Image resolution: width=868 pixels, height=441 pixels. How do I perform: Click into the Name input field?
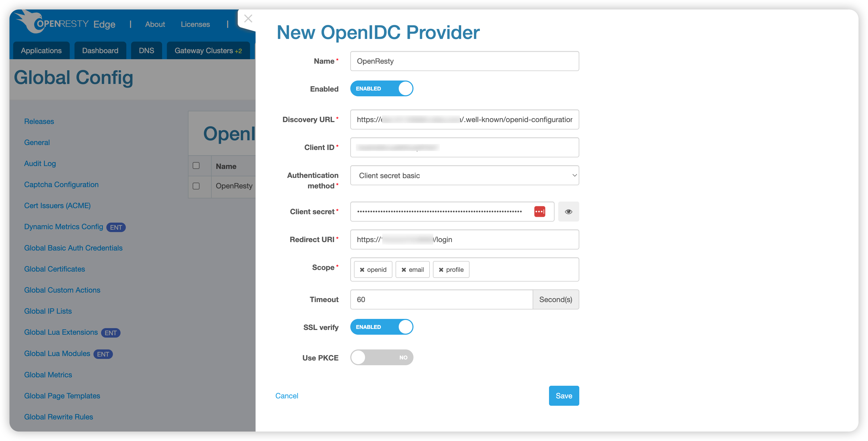tap(465, 61)
